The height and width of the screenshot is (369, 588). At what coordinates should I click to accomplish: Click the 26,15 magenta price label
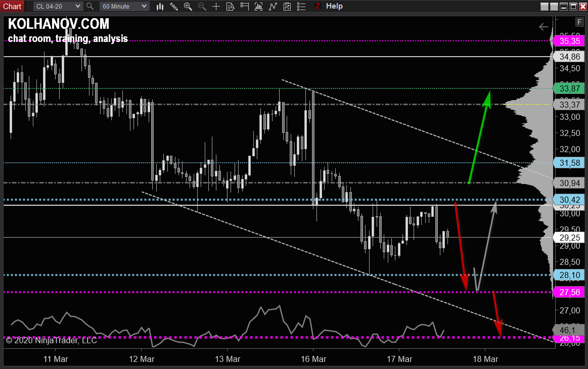[569, 338]
